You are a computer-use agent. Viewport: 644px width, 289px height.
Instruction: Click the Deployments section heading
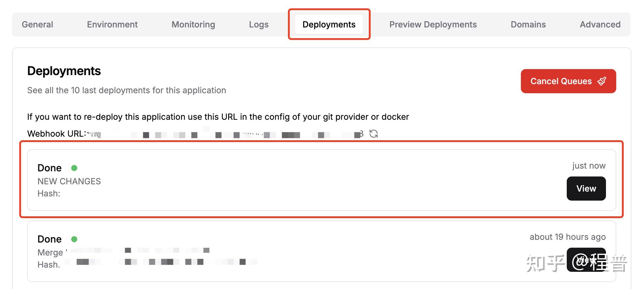[x=64, y=71]
